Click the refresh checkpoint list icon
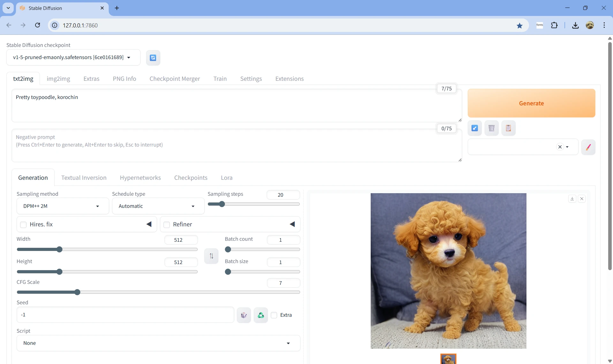The image size is (613, 364). coord(153,58)
